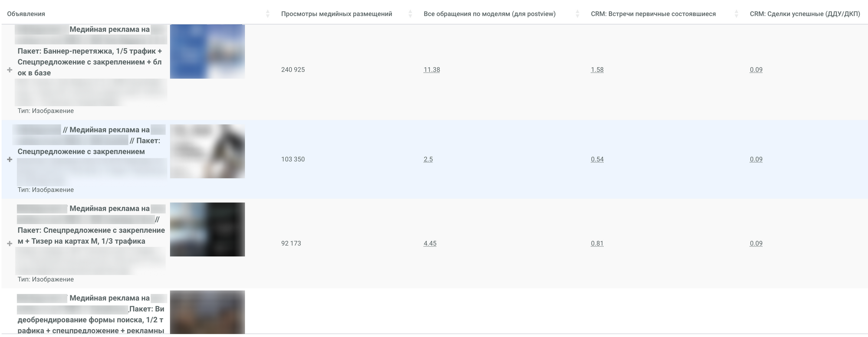
Task: Sort by Просмотры медийных размещений arrows icon
Action: point(410,14)
